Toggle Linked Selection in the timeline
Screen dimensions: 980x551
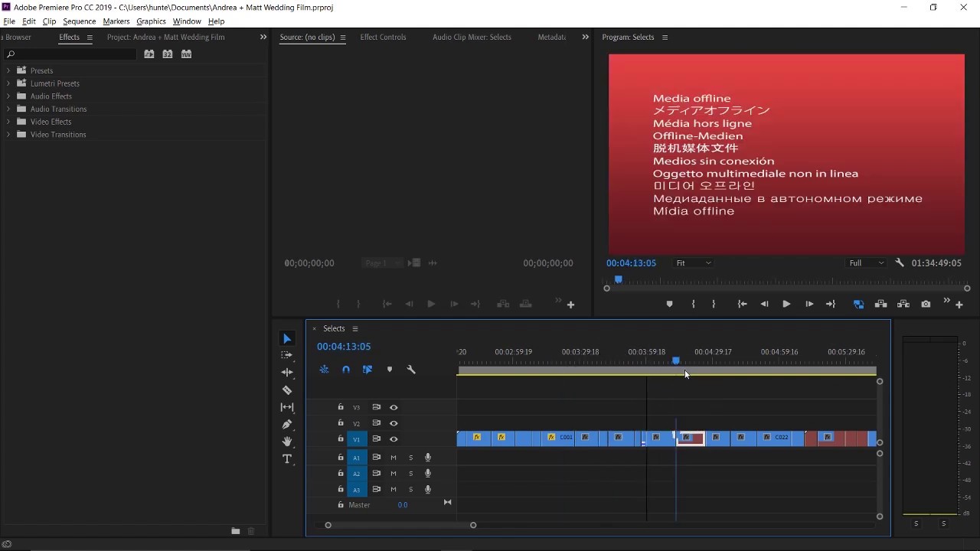pyautogui.click(x=367, y=370)
